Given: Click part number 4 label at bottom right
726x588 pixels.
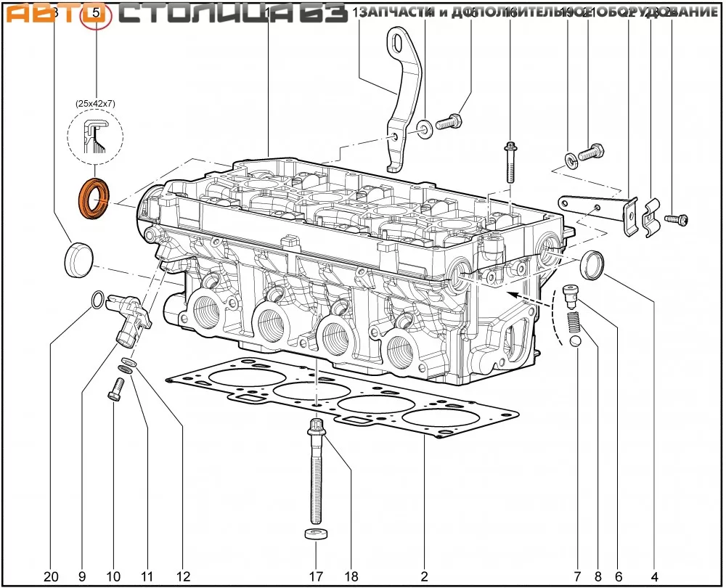Looking at the screenshot, I should [x=654, y=577].
